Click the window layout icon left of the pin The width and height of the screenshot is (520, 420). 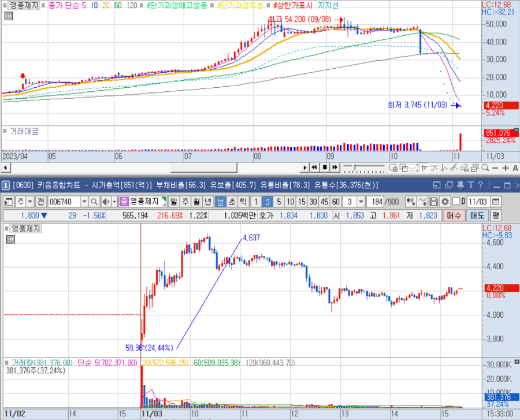coord(437,185)
